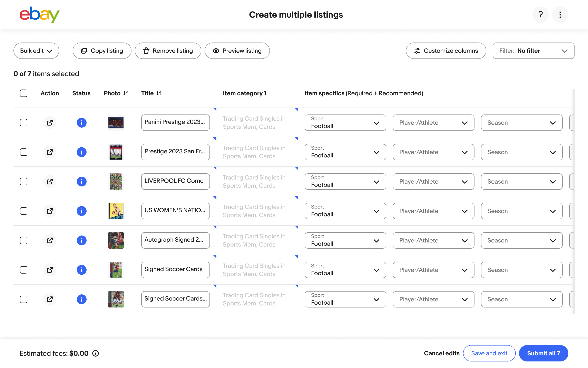Click the Preview listing button

(x=237, y=51)
